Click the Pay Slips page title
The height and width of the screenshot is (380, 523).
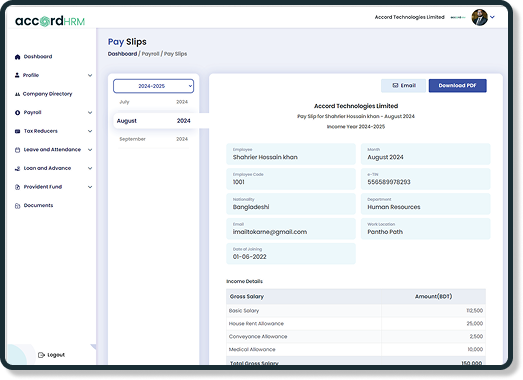pos(127,42)
